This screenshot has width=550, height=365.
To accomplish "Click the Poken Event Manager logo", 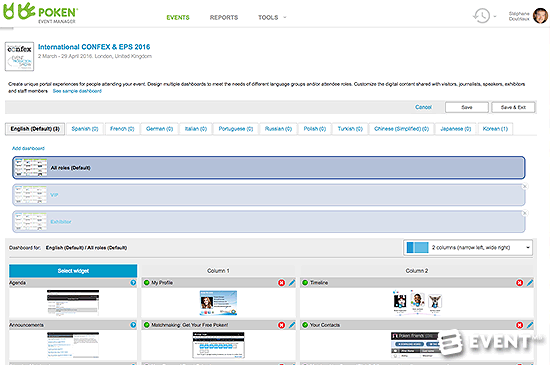I will [40, 13].
